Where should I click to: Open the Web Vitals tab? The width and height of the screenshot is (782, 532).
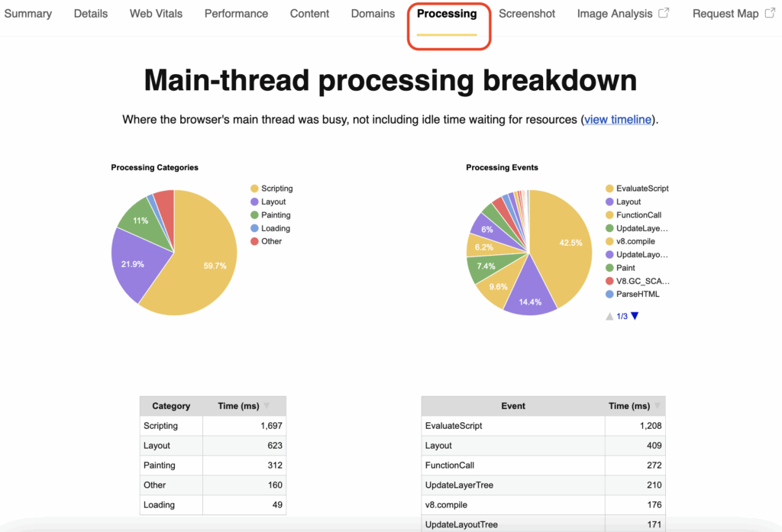click(155, 13)
